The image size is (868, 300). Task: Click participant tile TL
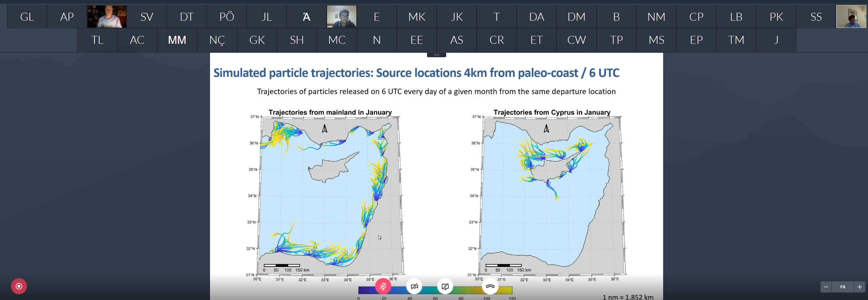click(x=97, y=40)
